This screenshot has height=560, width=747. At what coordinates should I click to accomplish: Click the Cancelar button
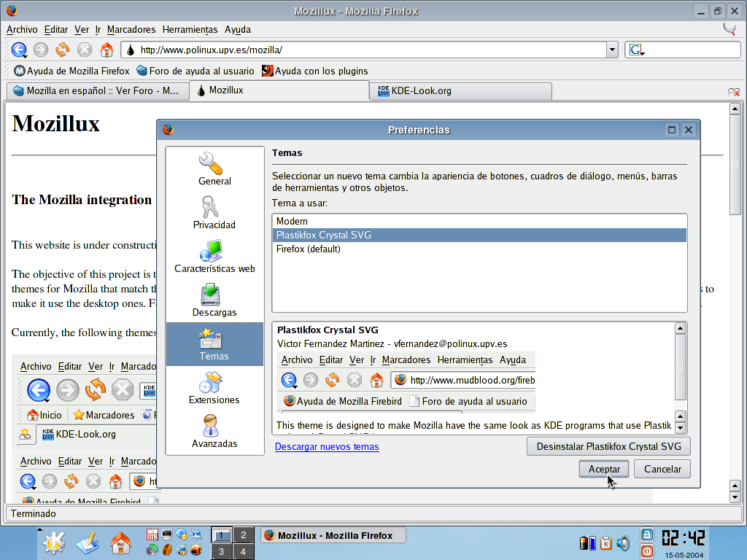coord(662,469)
